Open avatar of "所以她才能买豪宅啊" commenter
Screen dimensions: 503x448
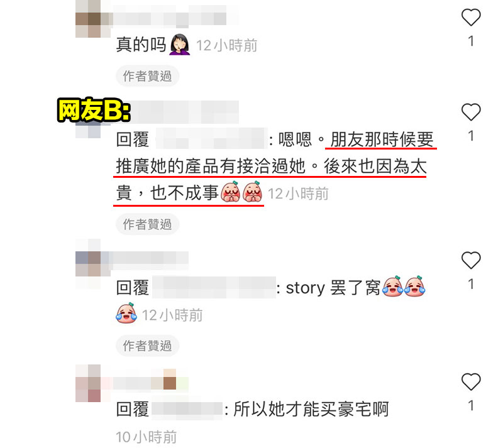pyautogui.click(x=88, y=383)
